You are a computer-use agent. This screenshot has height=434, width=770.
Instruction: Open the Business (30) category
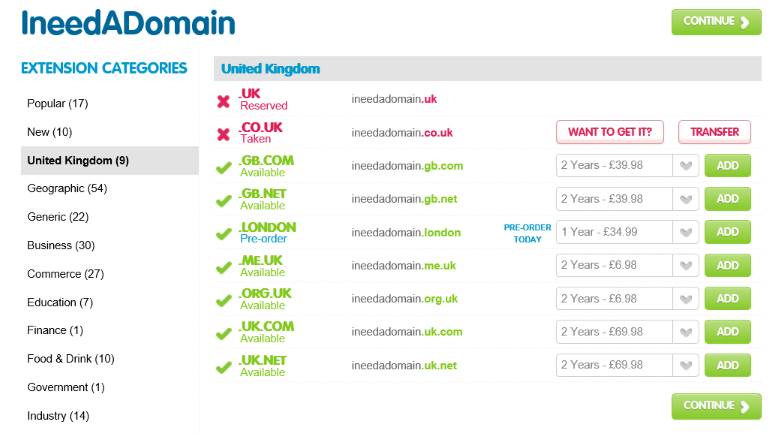coord(61,245)
